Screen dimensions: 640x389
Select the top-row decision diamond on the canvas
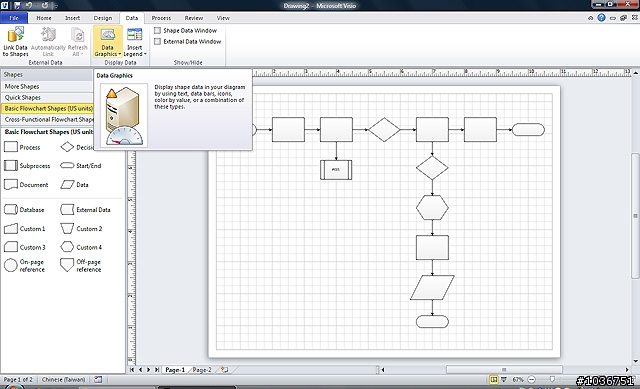click(x=384, y=130)
